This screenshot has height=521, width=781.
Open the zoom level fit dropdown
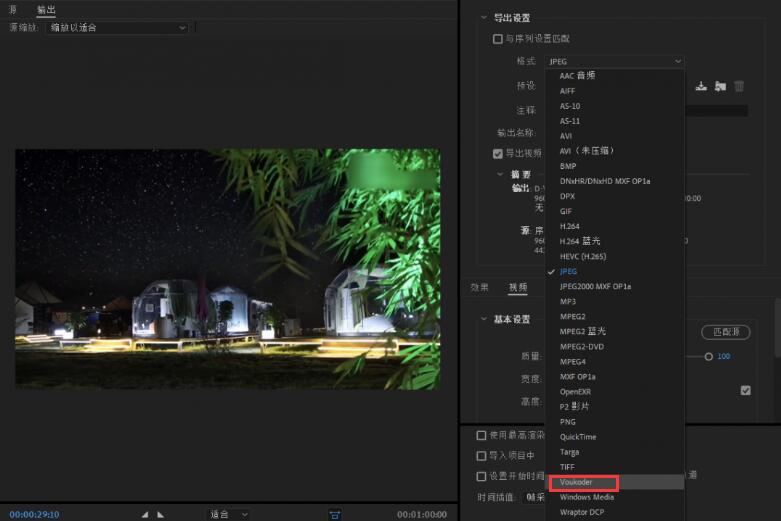[228, 514]
